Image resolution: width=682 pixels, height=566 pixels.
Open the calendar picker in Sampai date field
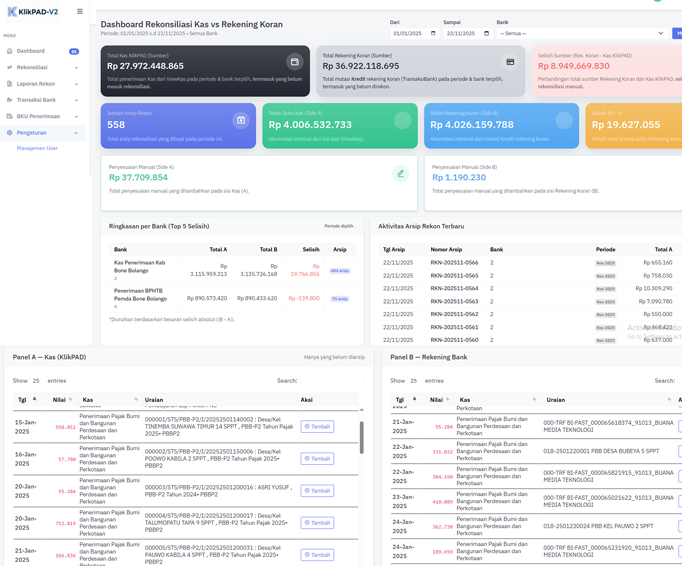coord(486,33)
